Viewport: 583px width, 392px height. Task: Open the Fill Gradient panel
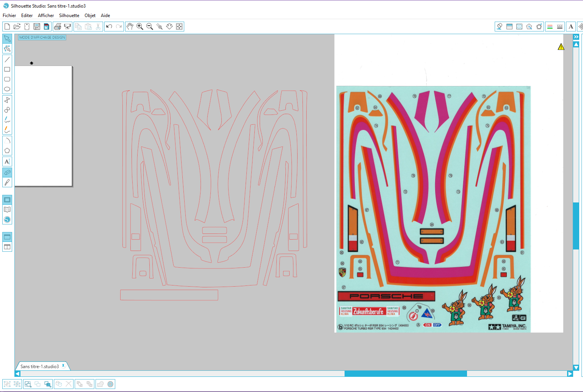coord(509,27)
